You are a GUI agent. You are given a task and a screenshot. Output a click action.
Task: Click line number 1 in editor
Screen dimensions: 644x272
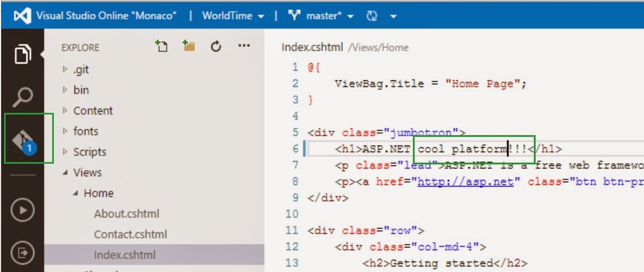[x=295, y=67]
